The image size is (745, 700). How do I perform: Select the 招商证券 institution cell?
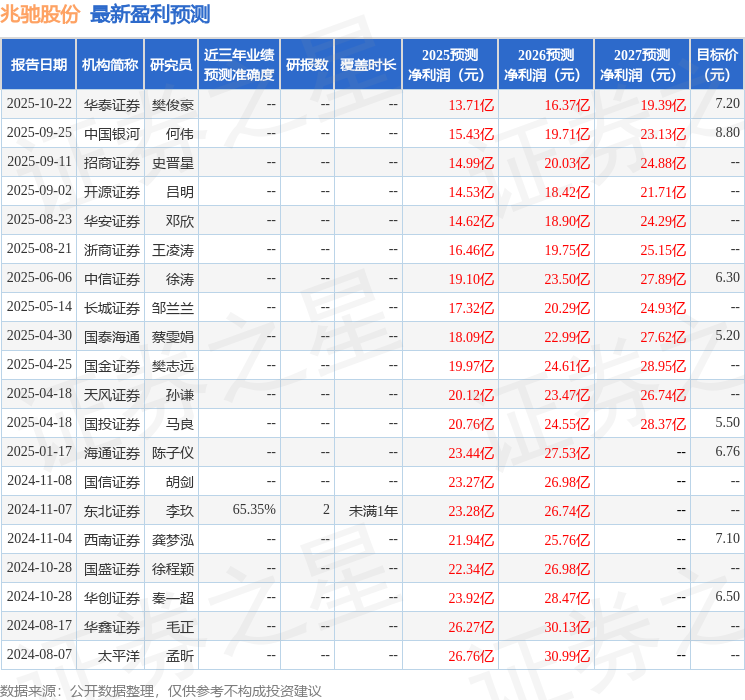(112, 163)
